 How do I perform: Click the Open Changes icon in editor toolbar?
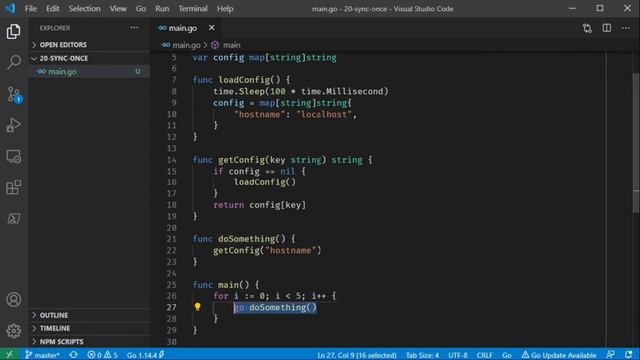pyautogui.click(x=587, y=28)
